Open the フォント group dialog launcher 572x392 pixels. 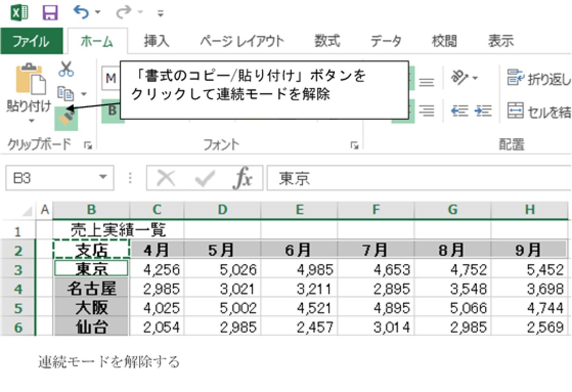354,145
